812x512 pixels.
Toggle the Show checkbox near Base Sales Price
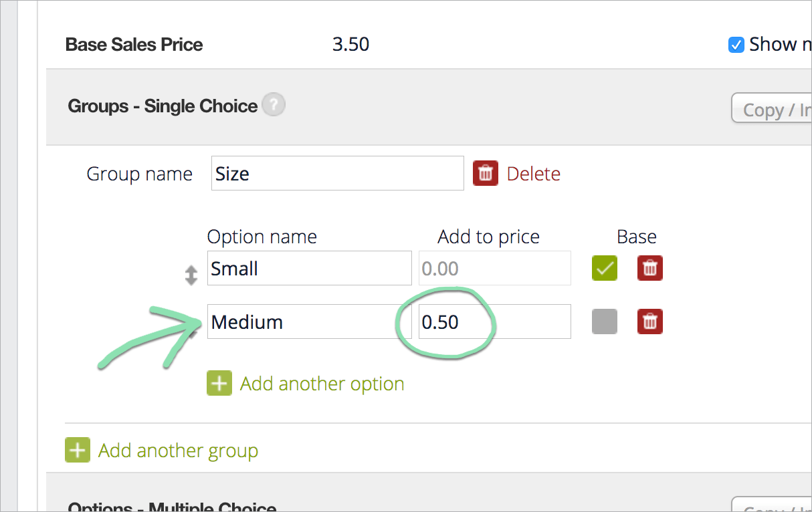coord(736,45)
